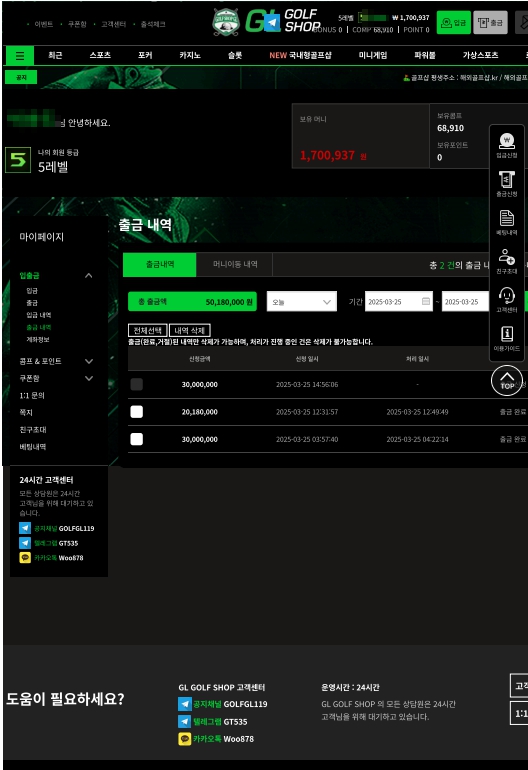Image resolution: width=528 pixels, height=770 pixels.
Task: Click the deposit request icon in floating sidebar
Action: tap(506, 145)
